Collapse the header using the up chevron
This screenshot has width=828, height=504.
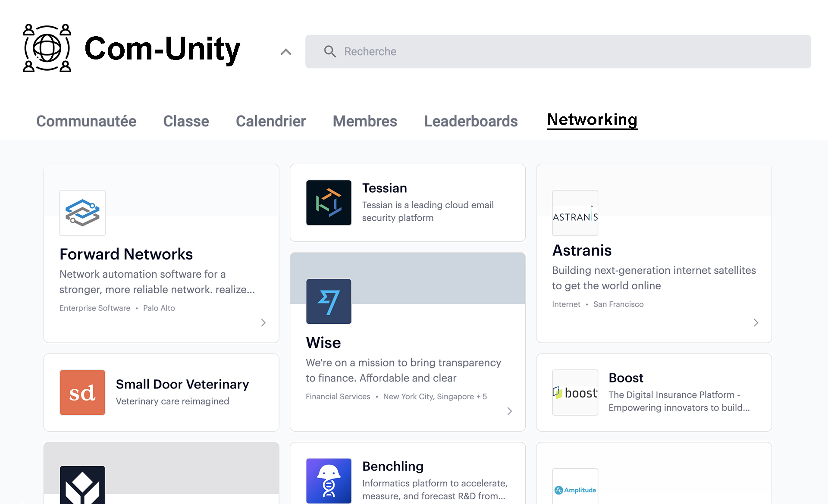285,52
